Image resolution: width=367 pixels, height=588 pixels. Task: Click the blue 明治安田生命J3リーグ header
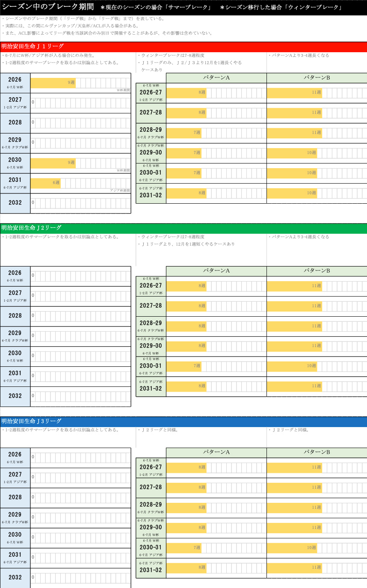click(x=183, y=422)
